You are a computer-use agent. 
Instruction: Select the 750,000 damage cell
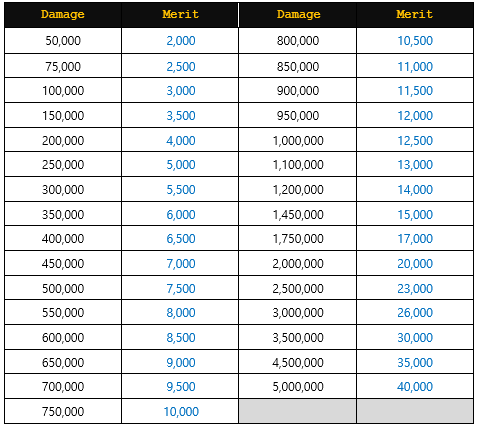(x=63, y=412)
